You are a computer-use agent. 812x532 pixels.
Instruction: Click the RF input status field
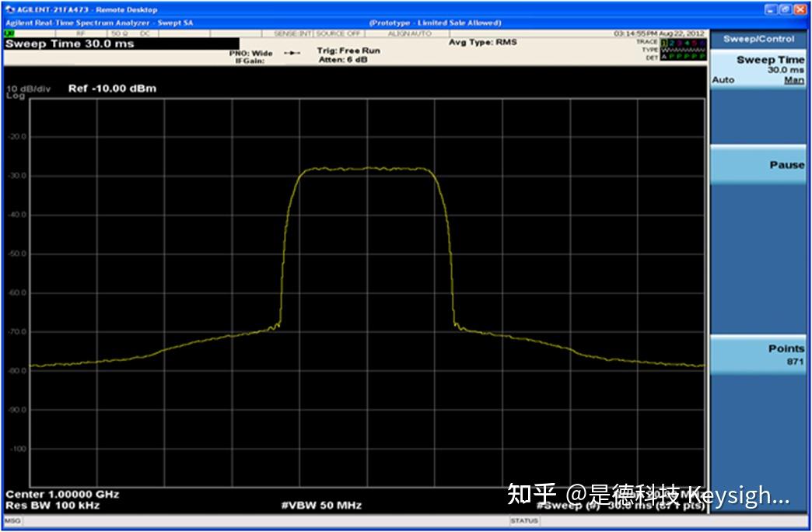click(x=81, y=33)
